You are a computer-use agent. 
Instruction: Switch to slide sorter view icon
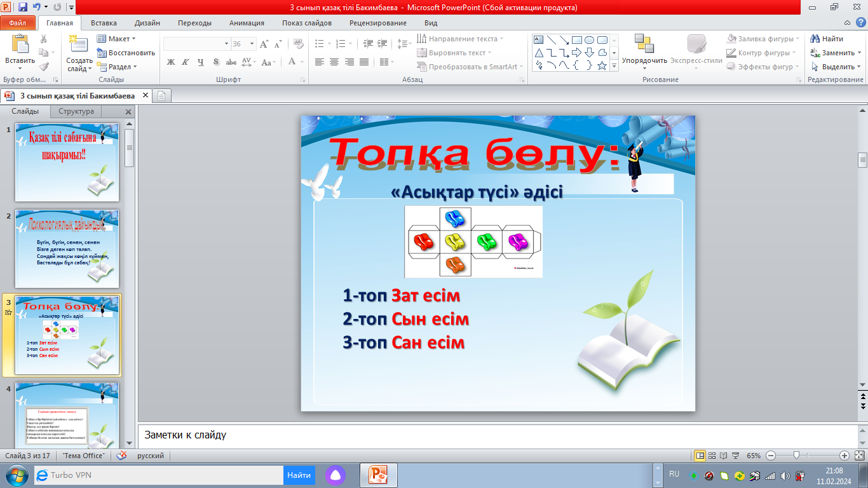coord(712,456)
